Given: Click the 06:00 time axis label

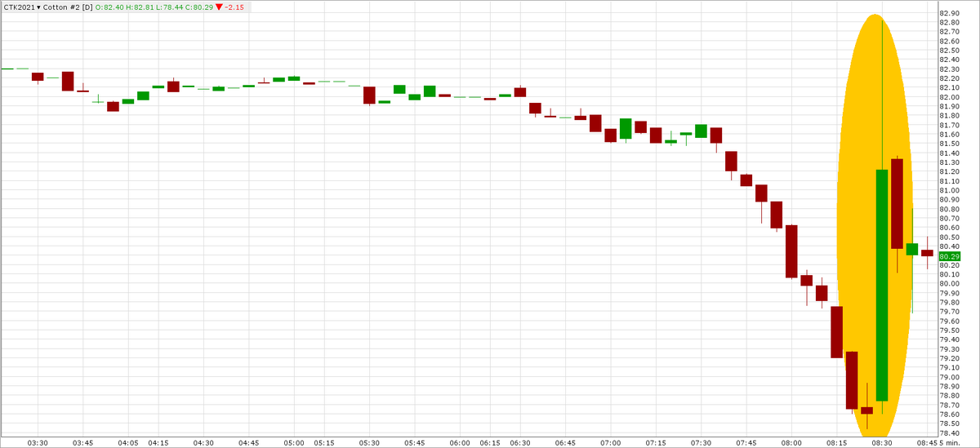Looking at the screenshot, I should (460, 443).
